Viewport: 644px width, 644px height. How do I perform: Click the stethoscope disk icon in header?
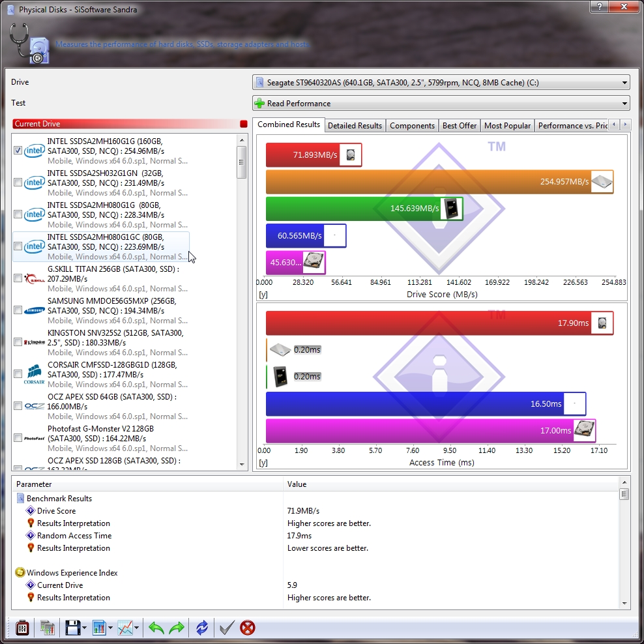pos(29,44)
